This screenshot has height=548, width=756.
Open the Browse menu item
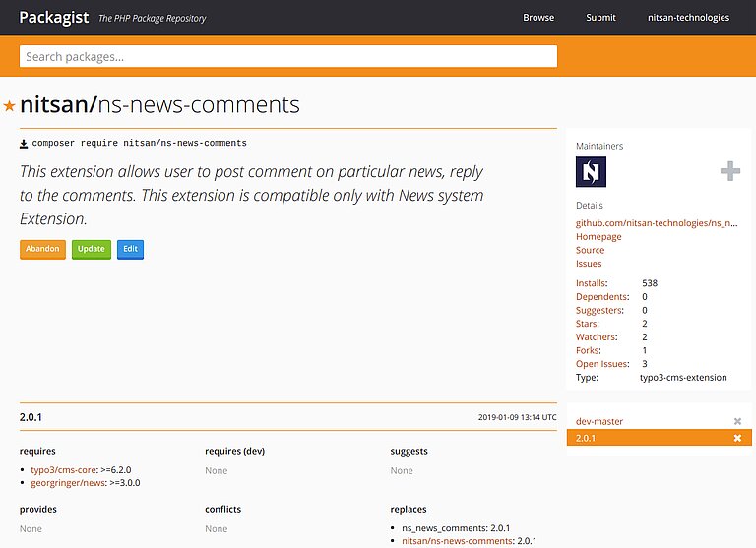tap(538, 18)
